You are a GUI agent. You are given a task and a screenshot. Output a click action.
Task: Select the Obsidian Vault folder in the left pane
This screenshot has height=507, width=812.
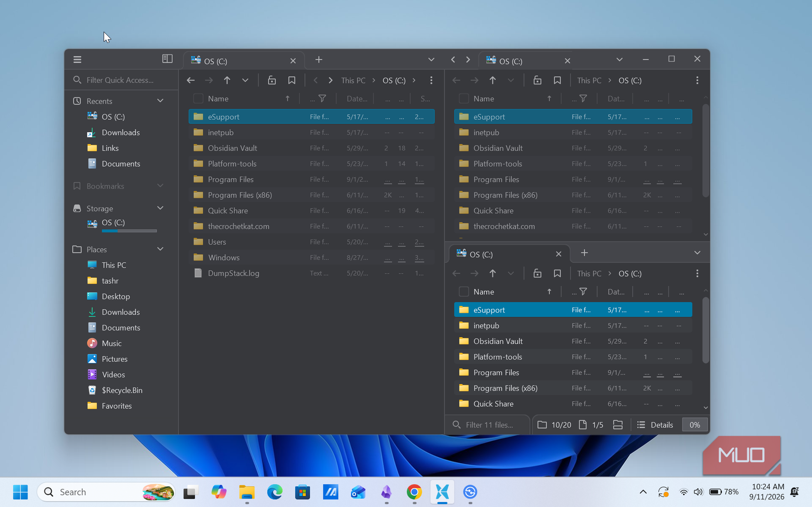pyautogui.click(x=312, y=148)
